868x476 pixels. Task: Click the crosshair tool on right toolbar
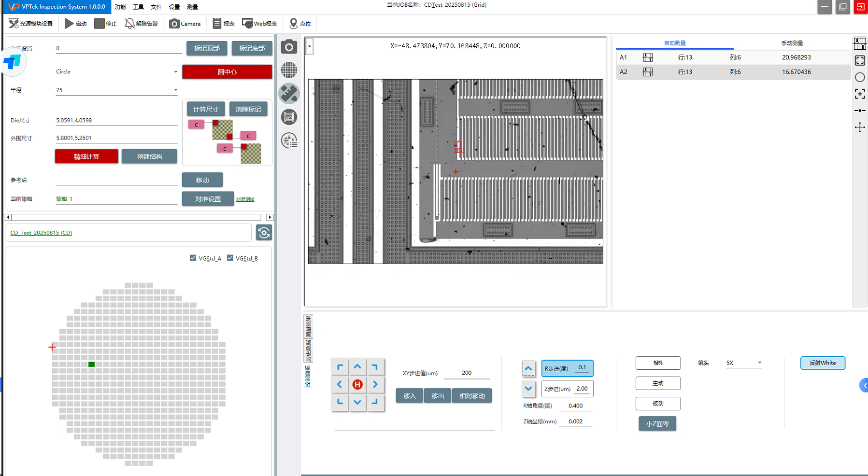click(860, 127)
